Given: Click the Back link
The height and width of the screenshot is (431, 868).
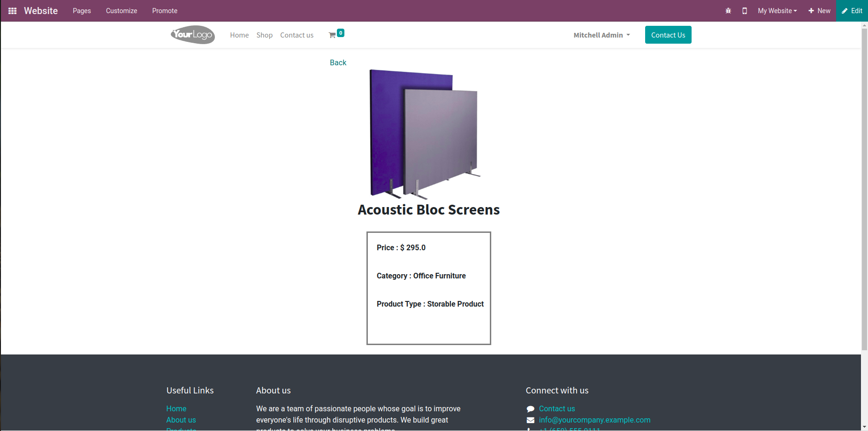Looking at the screenshot, I should point(338,62).
